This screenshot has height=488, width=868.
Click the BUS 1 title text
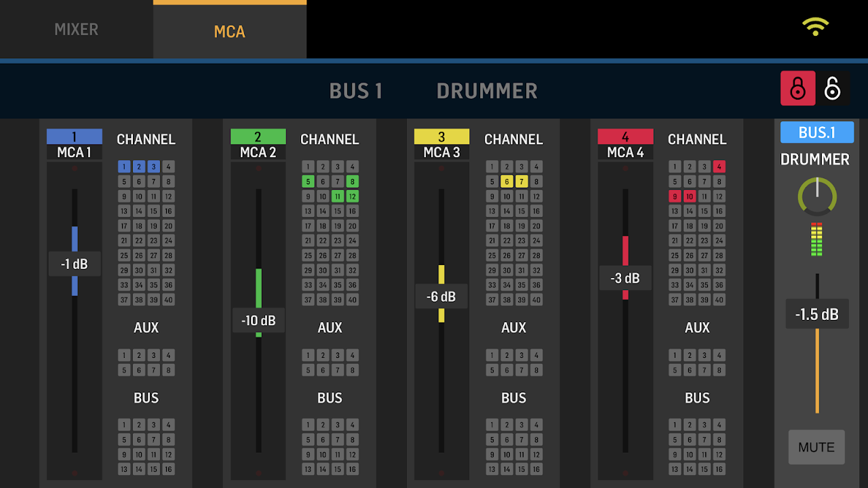[x=356, y=91]
